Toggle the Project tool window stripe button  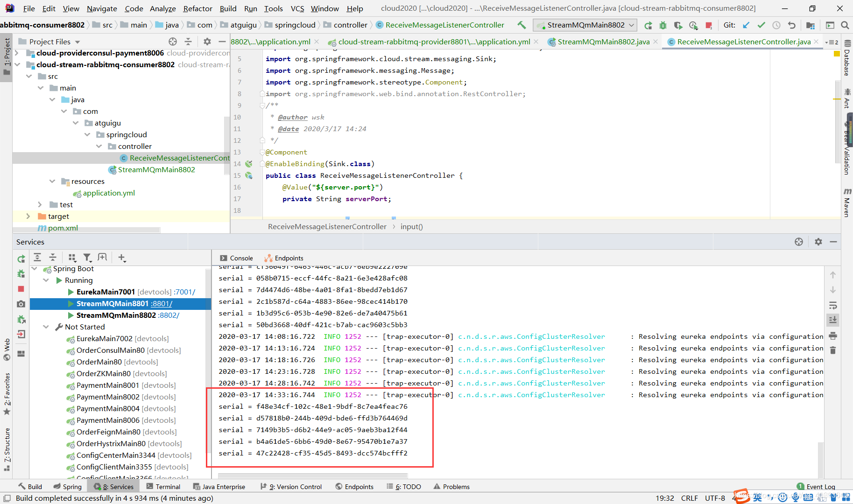click(x=7, y=56)
